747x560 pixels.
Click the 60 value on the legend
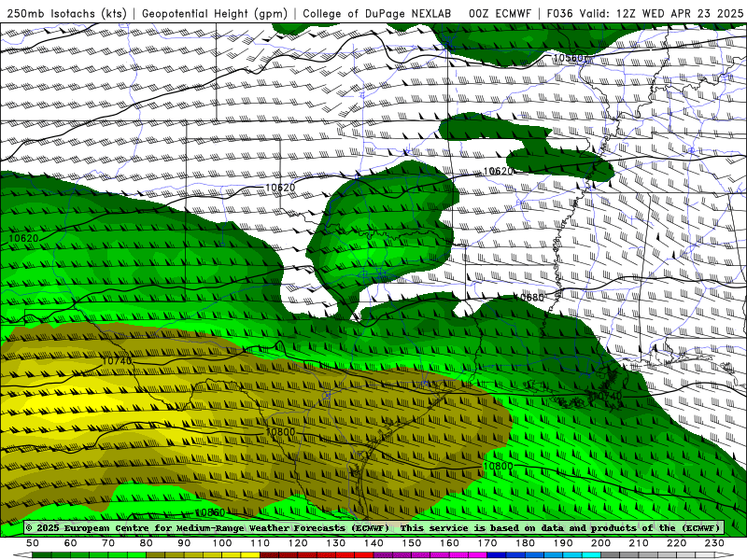pos(71,543)
